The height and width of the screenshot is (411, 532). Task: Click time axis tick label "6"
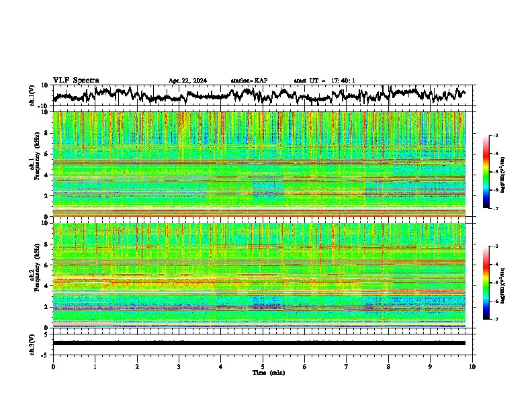point(305,367)
